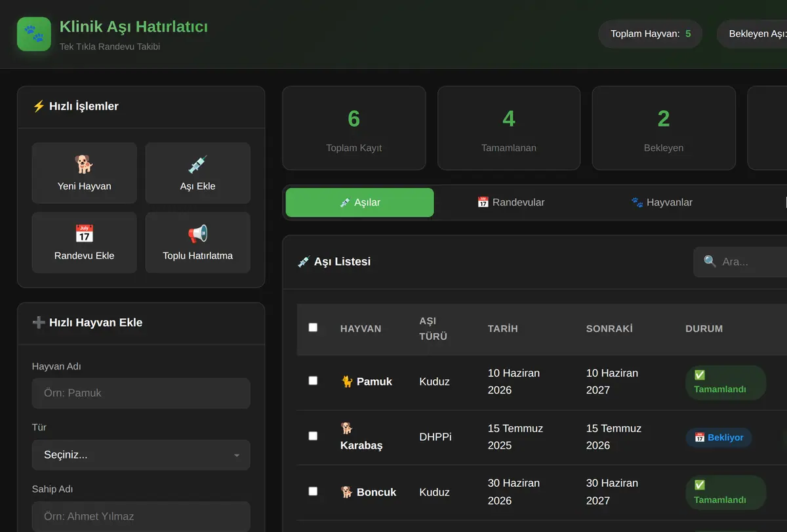This screenshot has width=787, height=532.
Task: Click the dog icon next to Boncuk
Action: pos(347,492)
